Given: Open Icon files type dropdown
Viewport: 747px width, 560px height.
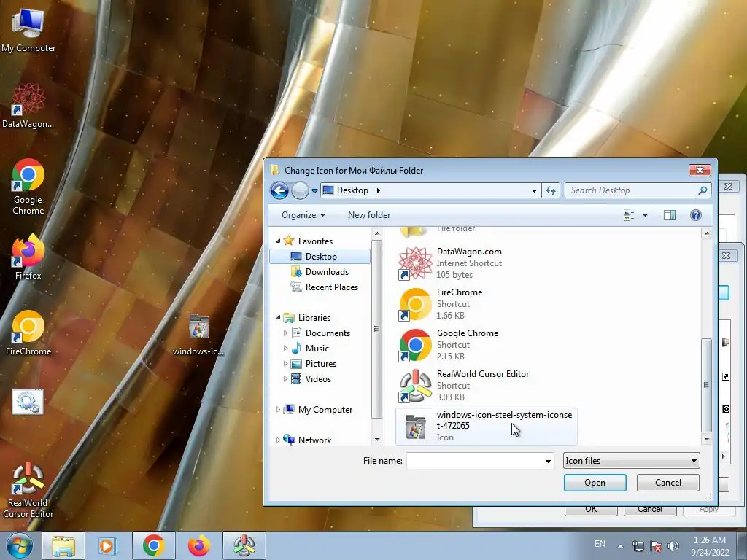Looking at the screenshot, I should tap(631, 461).
